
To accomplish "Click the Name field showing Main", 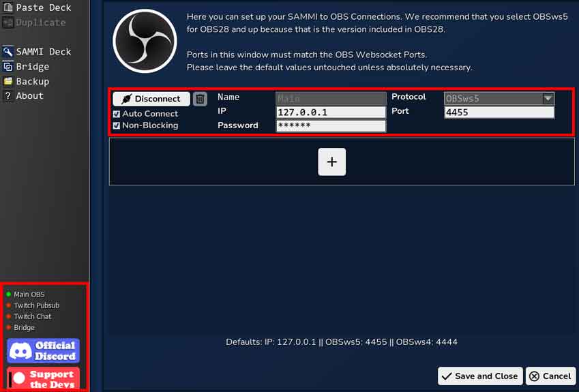I will pyautogui.click(x=331, y=99).
